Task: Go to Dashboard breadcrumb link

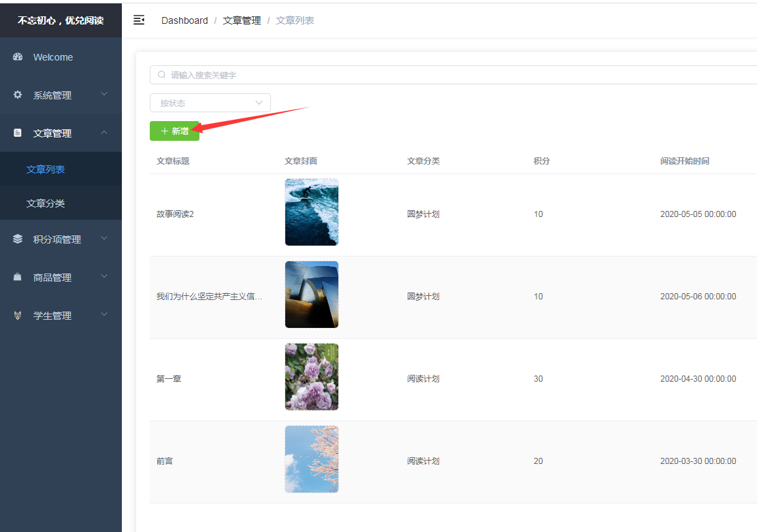Action: (x=184, y=20)
